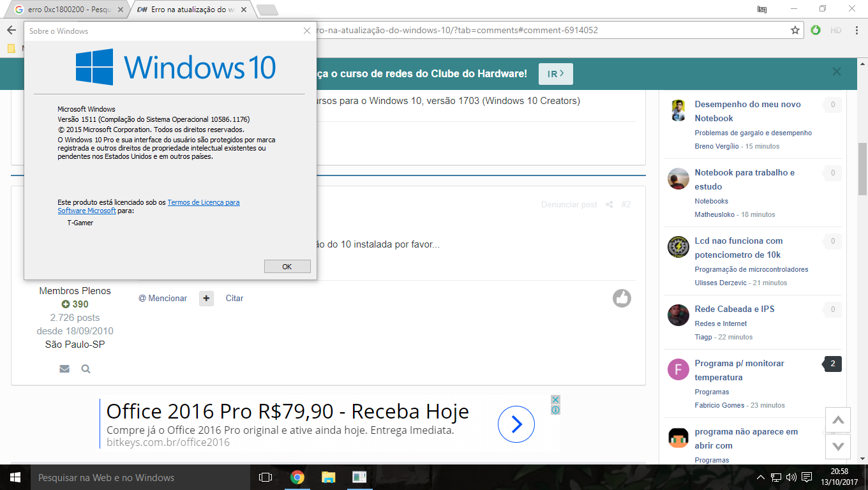Open Rede Cabeada e IPS topic
The width and height of the screenshot is (868, 490).
pos(734,309)
